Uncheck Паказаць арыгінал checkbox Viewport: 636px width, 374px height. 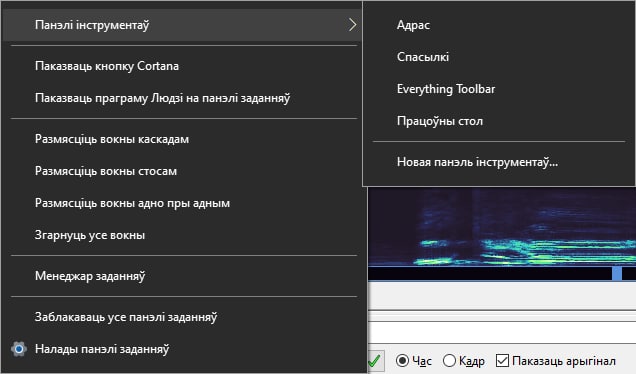pyautogui.click(x=502, y=361)
